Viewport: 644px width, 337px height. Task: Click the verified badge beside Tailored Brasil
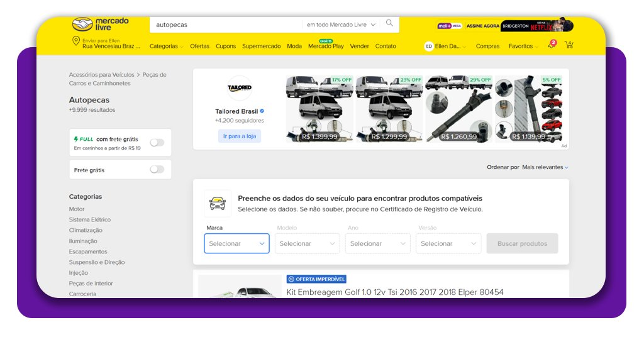click(x=262, y=111)
